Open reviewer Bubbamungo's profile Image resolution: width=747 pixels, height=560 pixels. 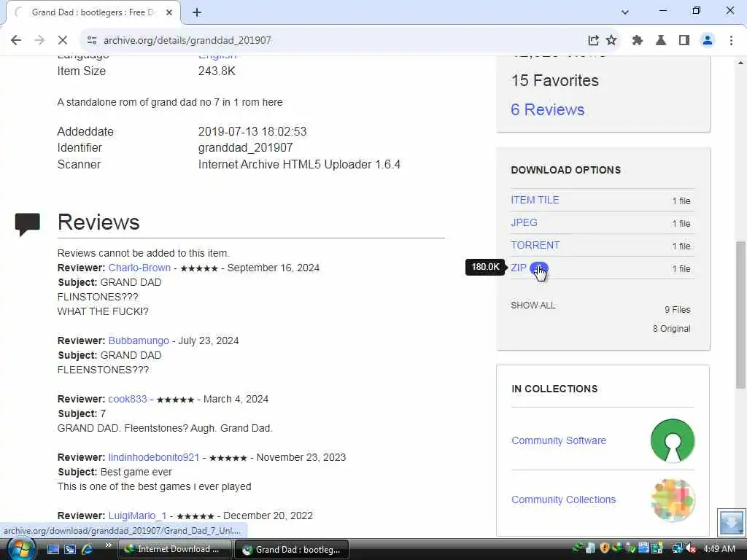click(x=139, y=341)
